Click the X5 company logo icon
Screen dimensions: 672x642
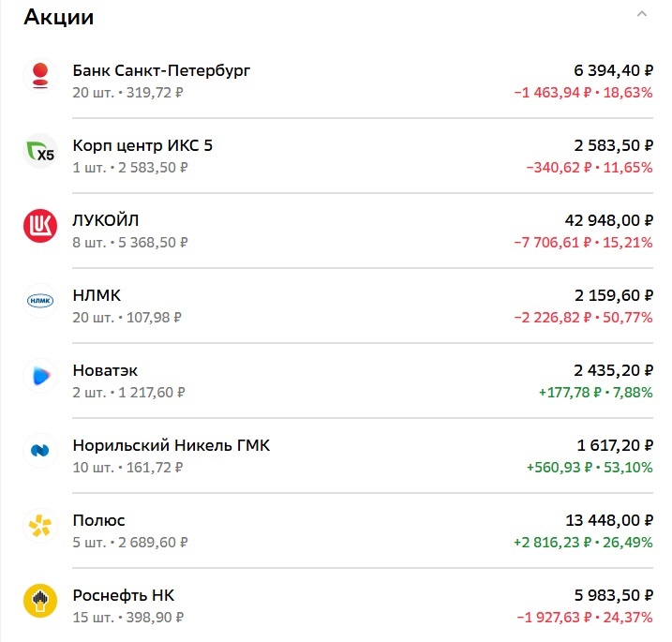(x=40, y=152)
